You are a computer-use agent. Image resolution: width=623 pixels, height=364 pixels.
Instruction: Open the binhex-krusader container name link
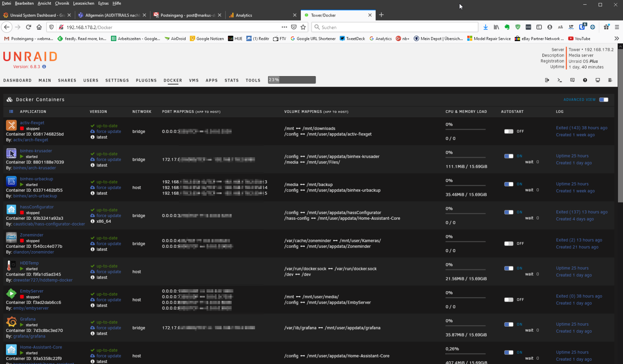(x=36, y=151)
